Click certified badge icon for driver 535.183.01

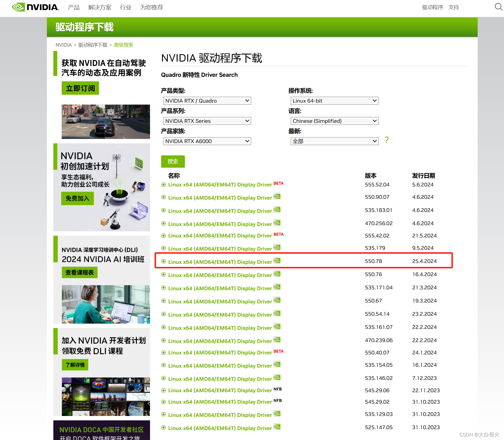click(277, 209)
